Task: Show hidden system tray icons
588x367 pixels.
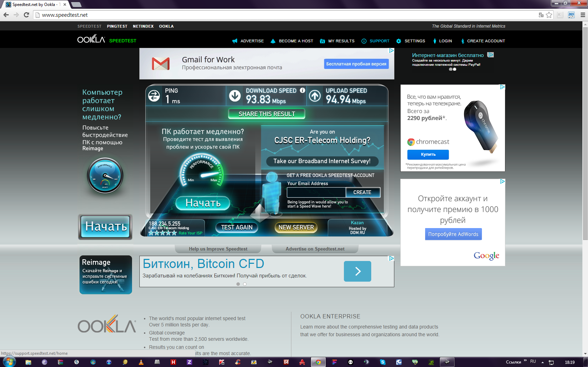Action: point(542,362)
